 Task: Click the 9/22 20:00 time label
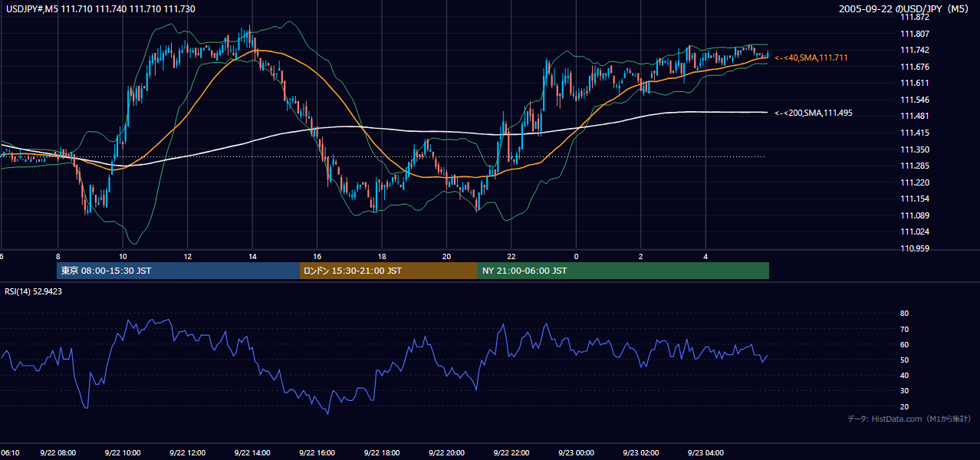pyautogui.click(x=447, y=453)
